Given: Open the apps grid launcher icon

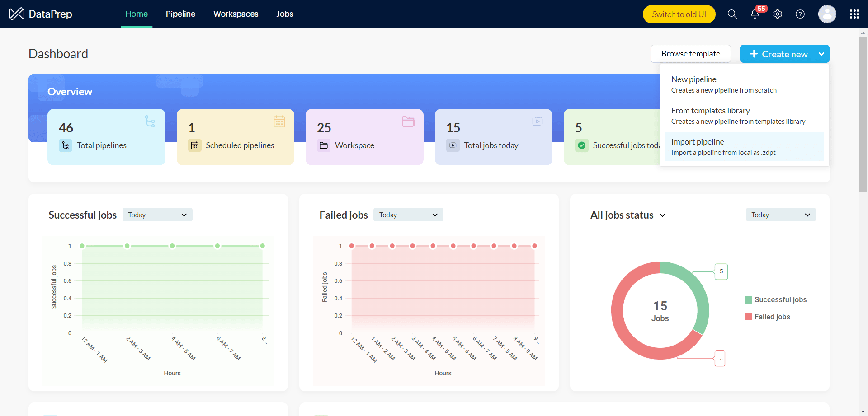Looking at the screenshot, I should [854, 14].
